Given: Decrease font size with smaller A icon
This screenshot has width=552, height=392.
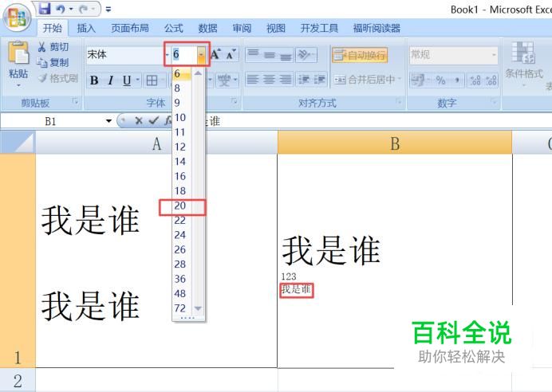Looking at the screenshot, I should pyautogui.click(x=231, y=54).
